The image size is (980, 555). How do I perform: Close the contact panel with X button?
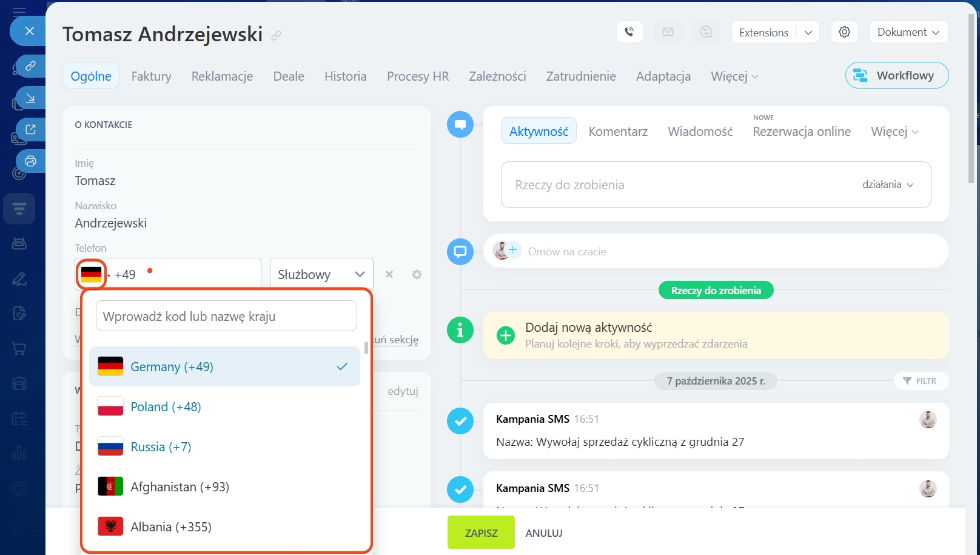tap(29, 31)
